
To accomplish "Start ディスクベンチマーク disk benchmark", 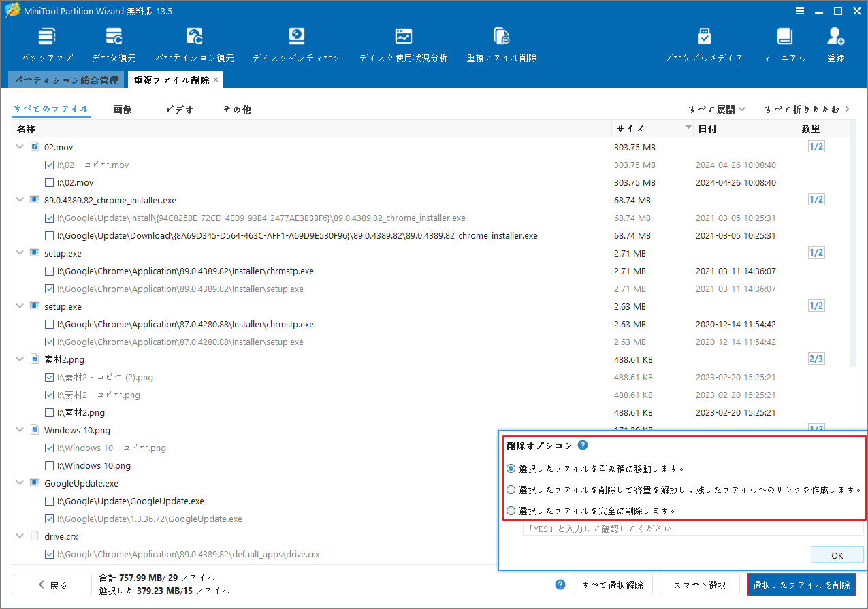I will pos(295,41).
